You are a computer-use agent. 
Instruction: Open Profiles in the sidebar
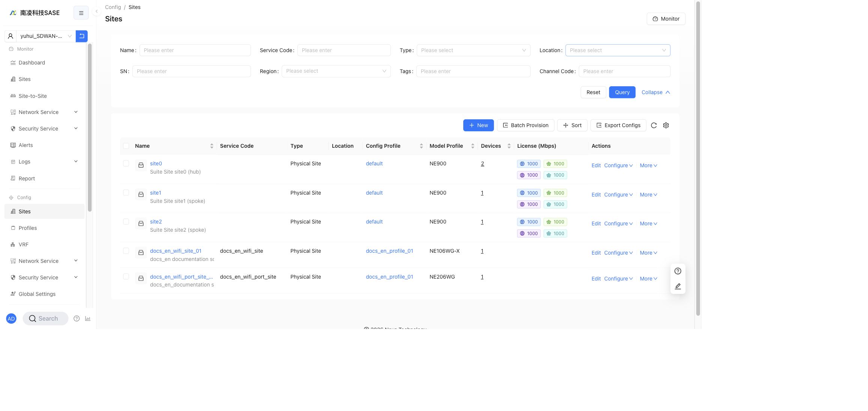click(44, 228)
